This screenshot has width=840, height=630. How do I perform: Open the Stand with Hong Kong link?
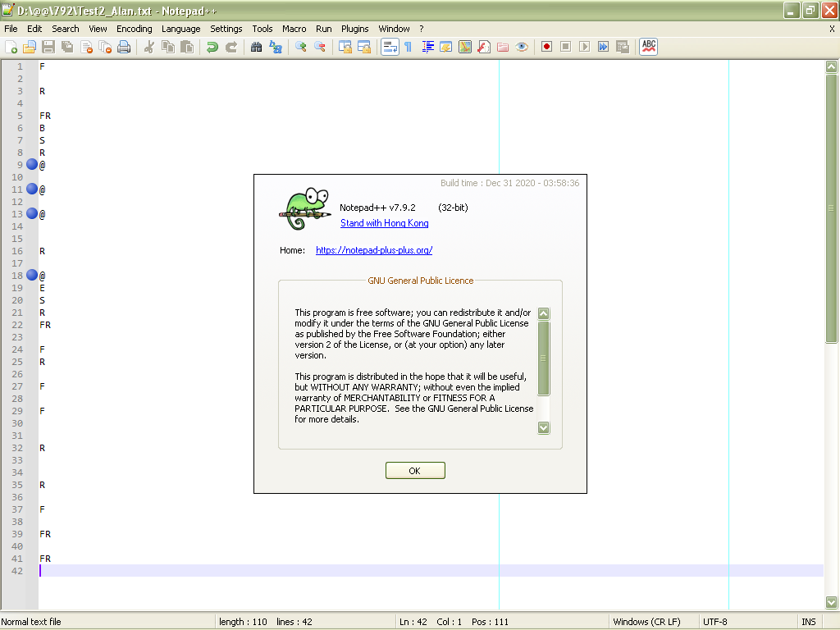coord(384,223)
